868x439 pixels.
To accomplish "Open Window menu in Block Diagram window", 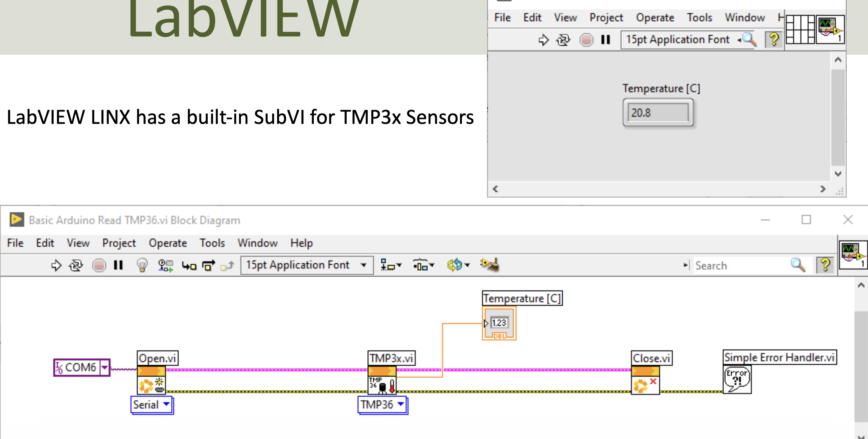I will click(257, 243).
